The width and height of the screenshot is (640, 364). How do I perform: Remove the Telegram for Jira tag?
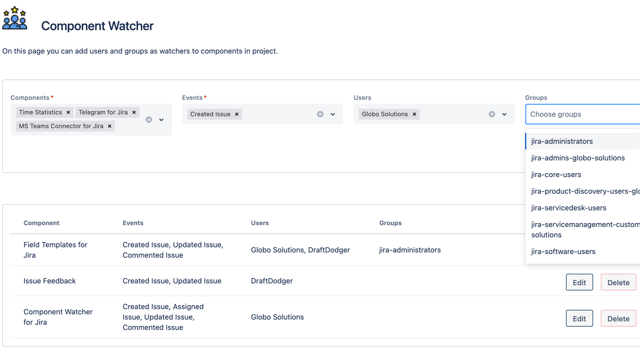click(x=134, y=112)
